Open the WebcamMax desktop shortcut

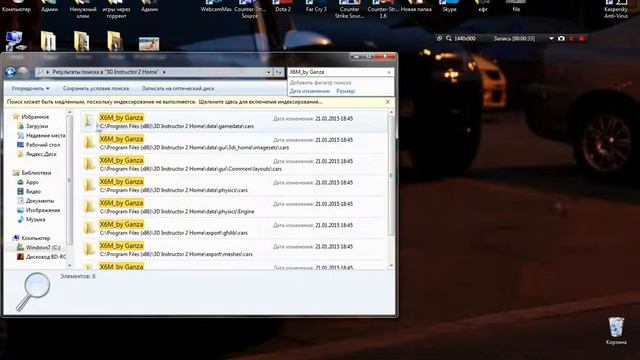[216, 6]
